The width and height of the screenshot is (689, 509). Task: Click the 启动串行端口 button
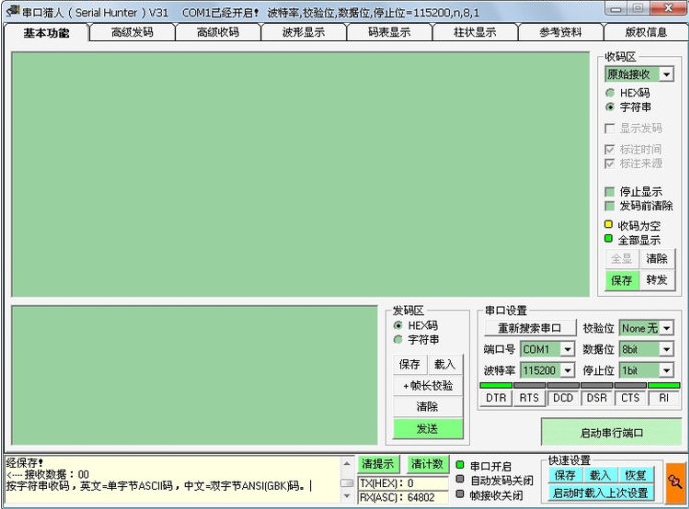click(x=611, y=433)
